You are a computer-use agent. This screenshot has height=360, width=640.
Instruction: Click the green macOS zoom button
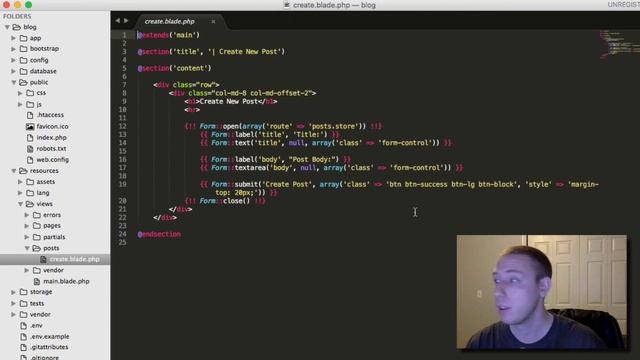pos(28,4)
